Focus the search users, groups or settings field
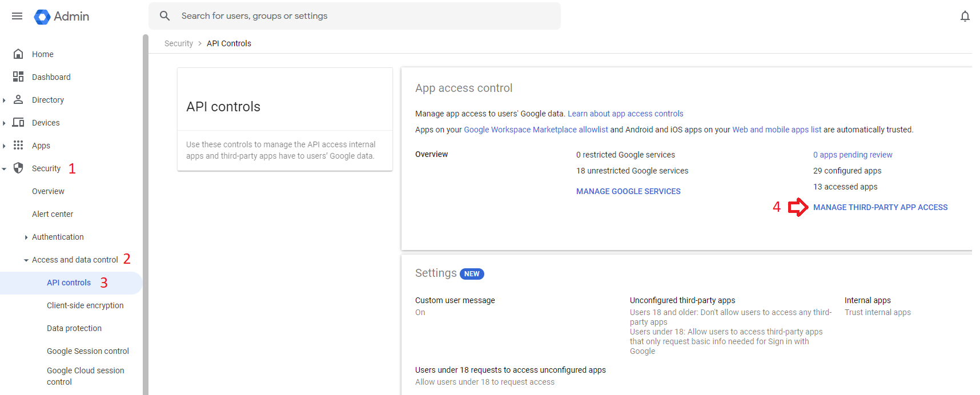This screenshot has width=980, height=395. pos(355,16)
